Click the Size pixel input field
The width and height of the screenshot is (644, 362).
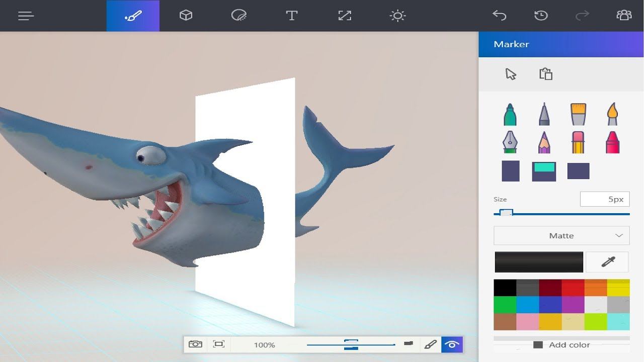(605, 199)
